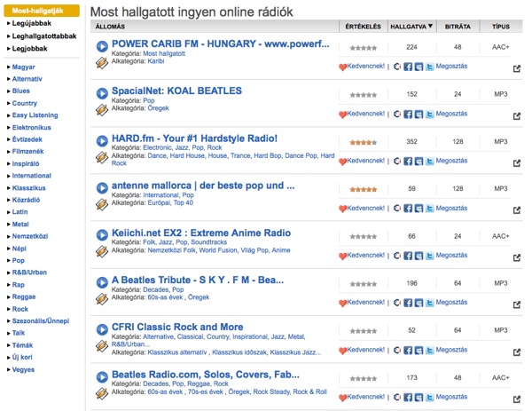This screenshot has width=532, height=411.
Task: Click Top 40 subcategory link
Action: pyautogui.click(x=184, y=202)
